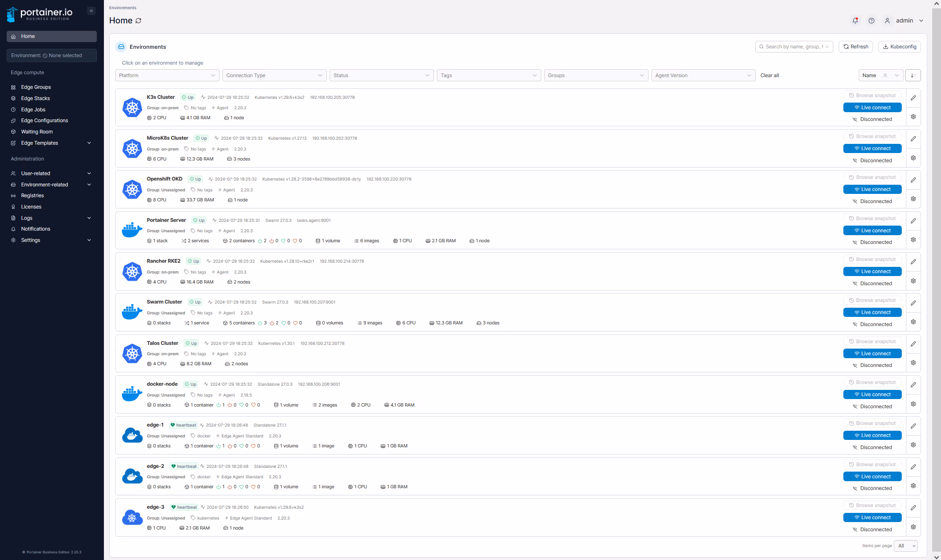The image size is (941, 560).
Task: Toggle the sort order arrow button
Action: (x=913, y=75)
